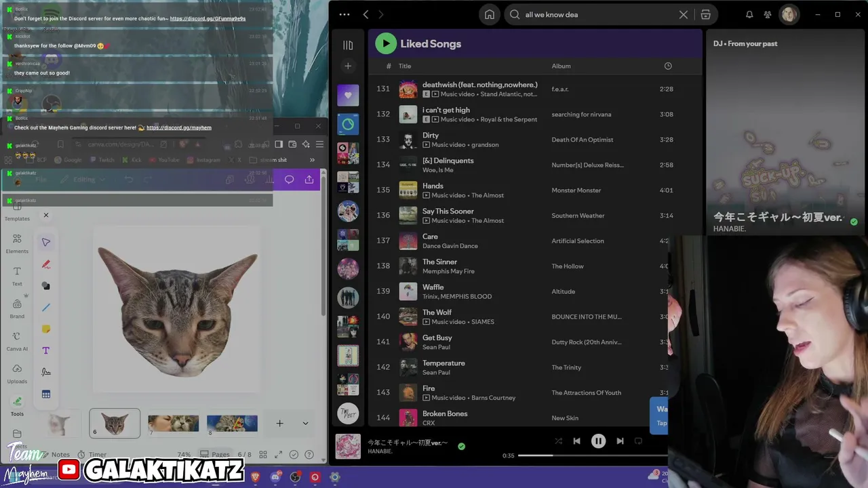Viewport: 868px width, 488px height.
Task: Select page 7 thumbnail in Canva
Action: click(173, 424)
